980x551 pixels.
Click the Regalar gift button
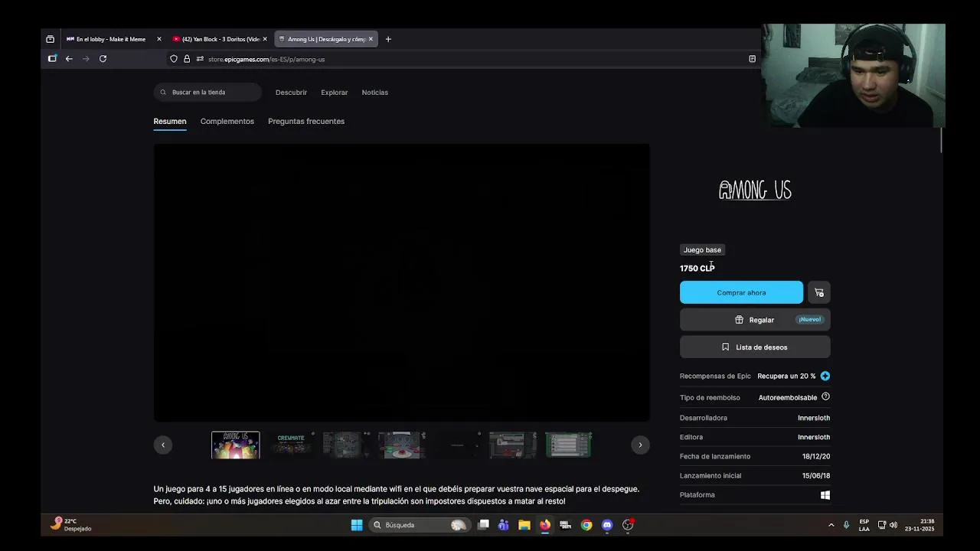(755, 320)
